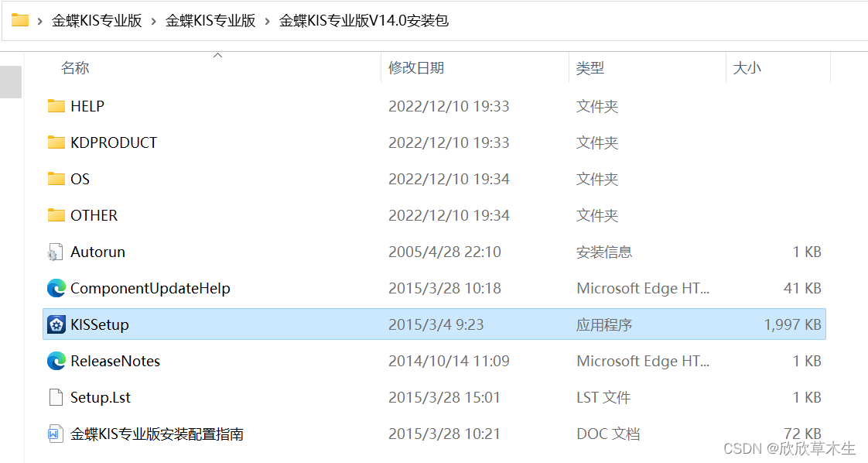Click the KISSetup application icon

(x=56, y=324)
